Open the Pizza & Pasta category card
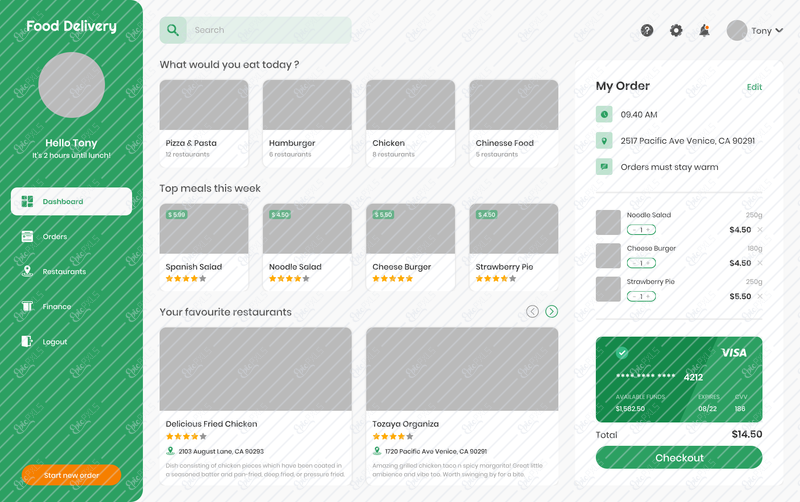Screen dimensions: 800x502 coord(204,123)
